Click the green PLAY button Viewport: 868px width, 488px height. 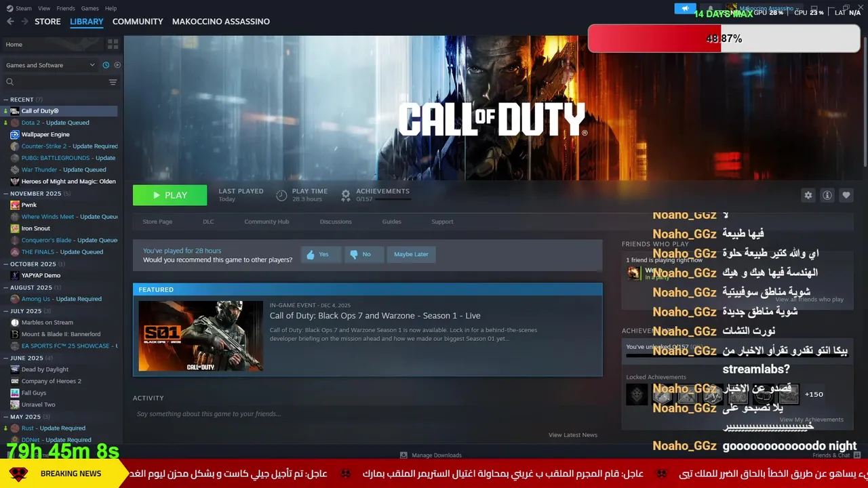(x=170, y=195)
